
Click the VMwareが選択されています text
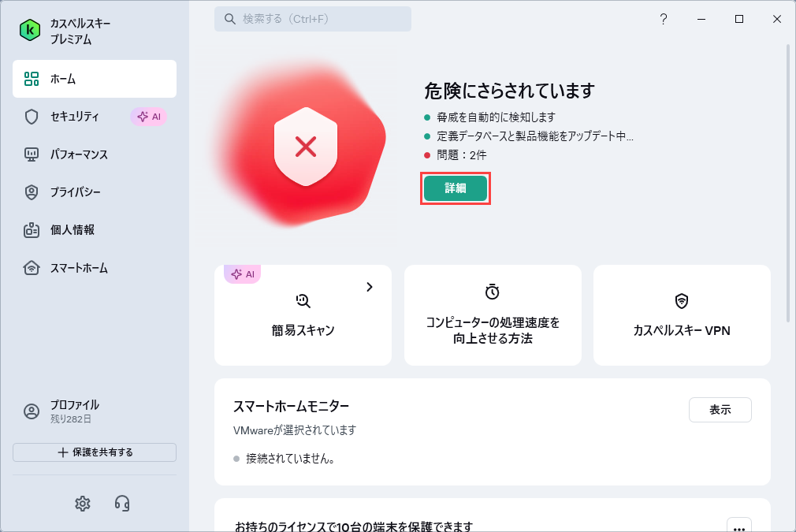[295, 430]
